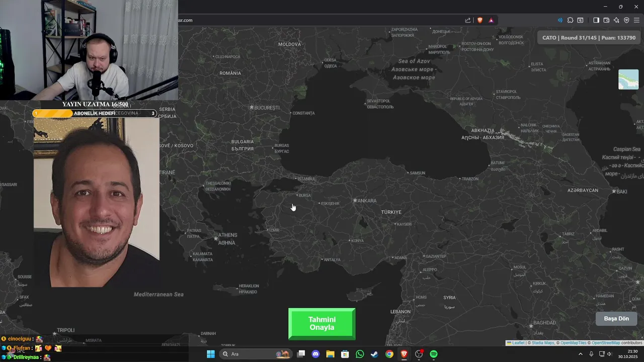Open the volume tray icon

[610, 354]
